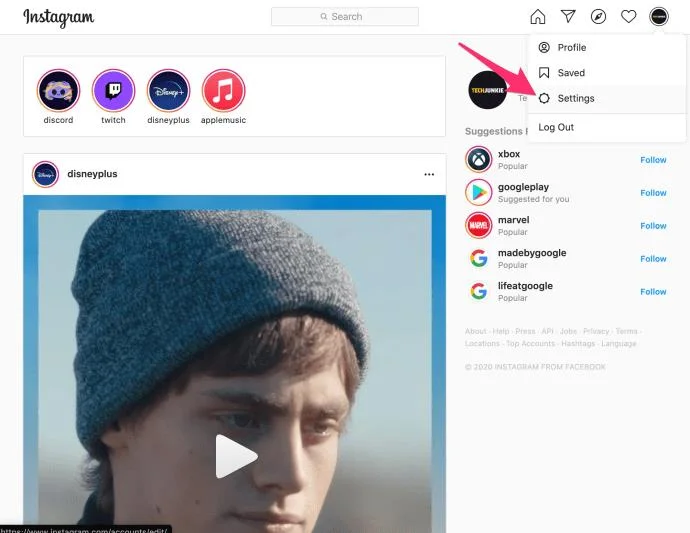The width and height of the screenshot is (690, 533).
Task: Open the Top Accounts footer link
Action: coord(531,343)
